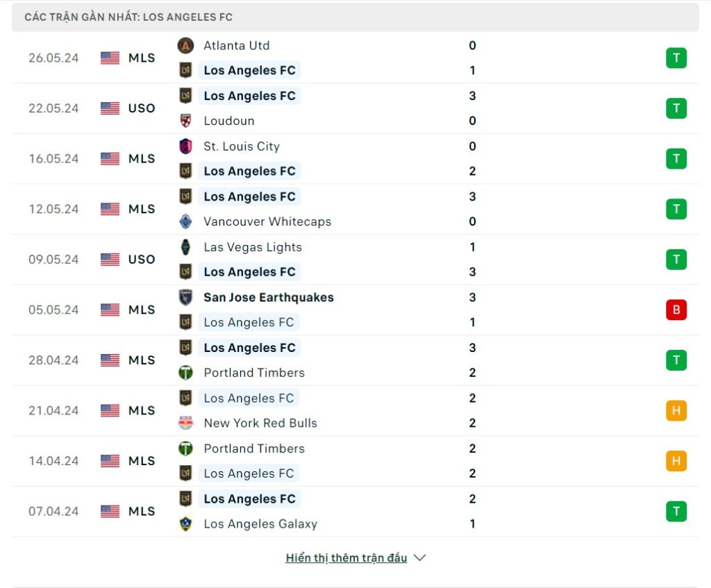The image size is (711, 588).
Task: Click the Atlanta Utd team crest
Action: click(185, 46)
